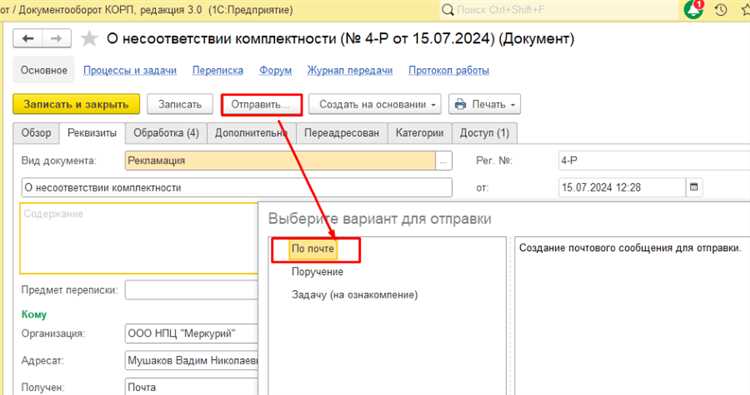Click the Записать и закрыть button
This screenshot has width=750, height=395.
pos(77,104)
